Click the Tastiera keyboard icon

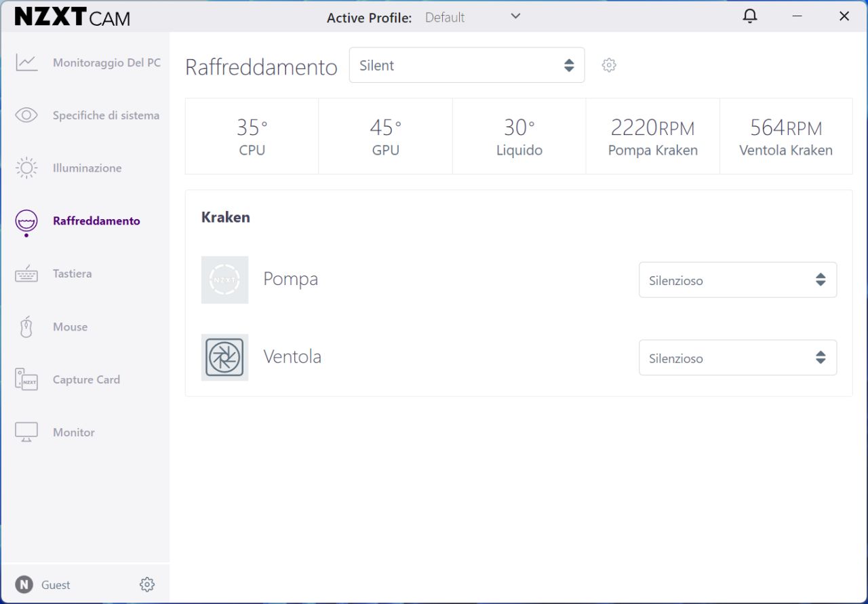tap(26, 274)
